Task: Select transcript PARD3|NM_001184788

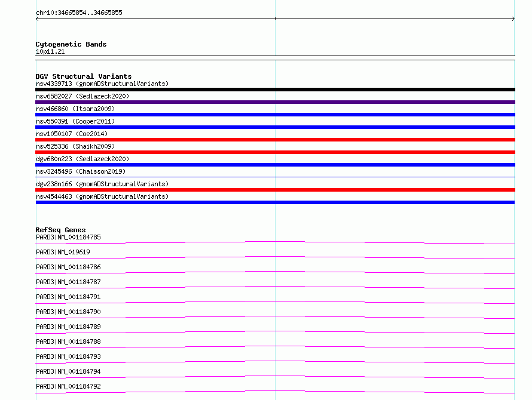Action: (68, 341)
